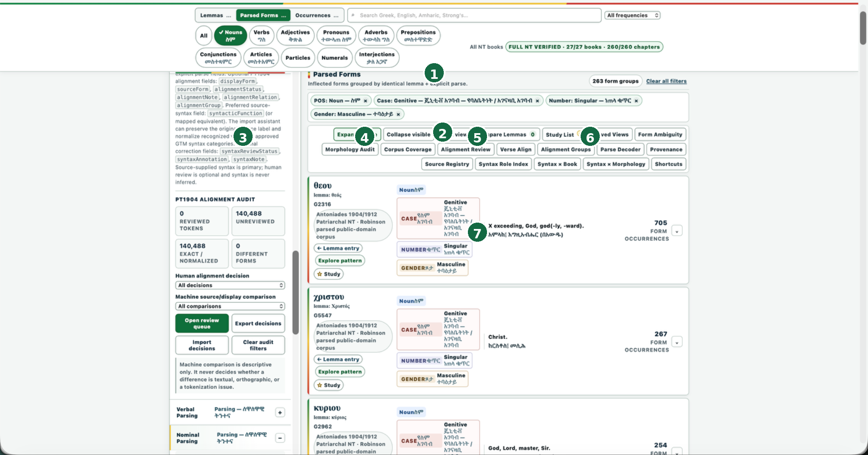
Task: Enable the Pronouns filter chip
Action: pos(336,36)
